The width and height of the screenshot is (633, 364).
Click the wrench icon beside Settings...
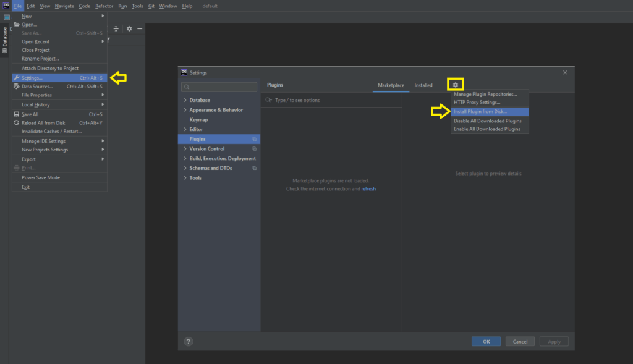17,77
